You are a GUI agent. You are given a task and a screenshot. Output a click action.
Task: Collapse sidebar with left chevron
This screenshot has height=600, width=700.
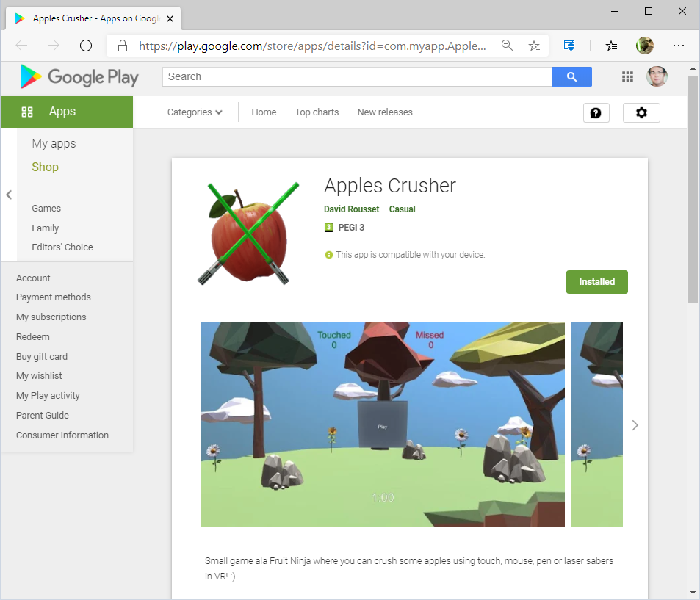pos(9,195)
